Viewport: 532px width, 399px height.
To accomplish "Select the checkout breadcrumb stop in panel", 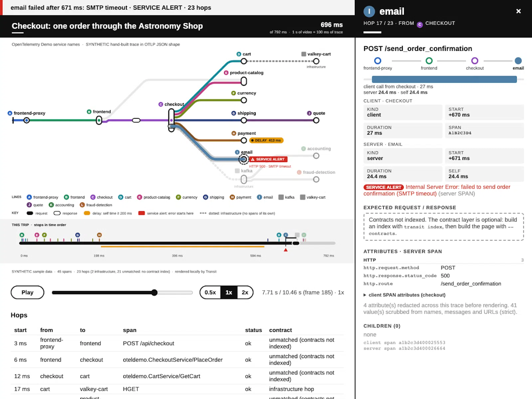I will tap(475, 64).
